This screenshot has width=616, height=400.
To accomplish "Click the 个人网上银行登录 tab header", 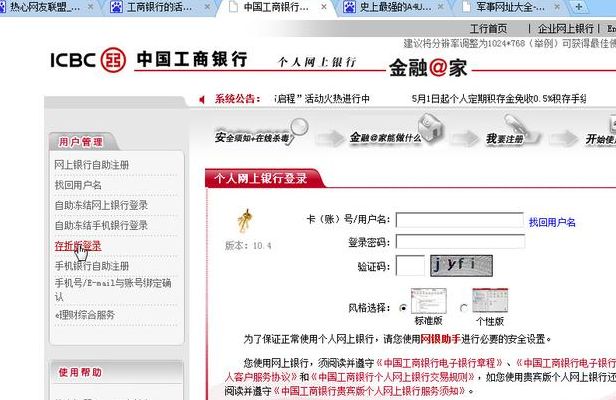I will pos(261,178).
